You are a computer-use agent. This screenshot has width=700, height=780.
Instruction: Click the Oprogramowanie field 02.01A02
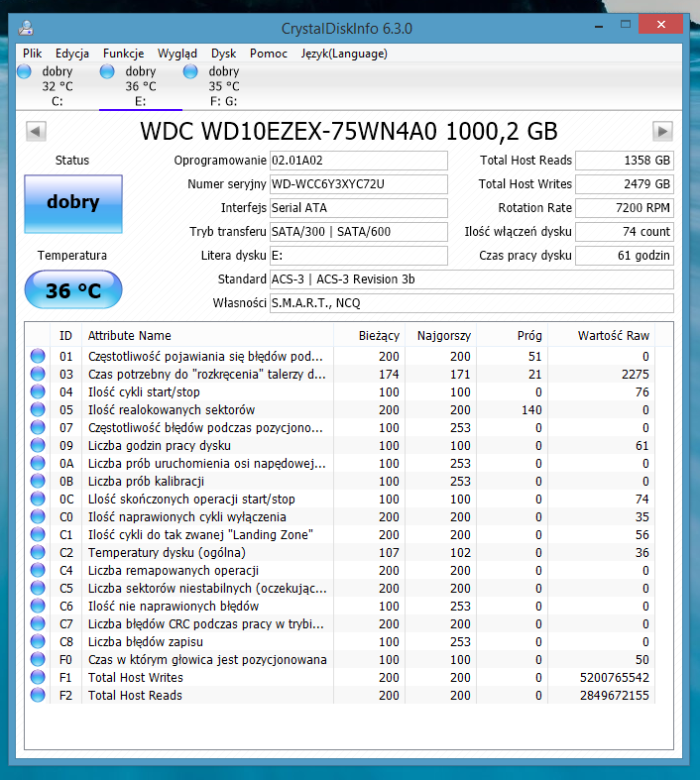click(x=359, y=161)
